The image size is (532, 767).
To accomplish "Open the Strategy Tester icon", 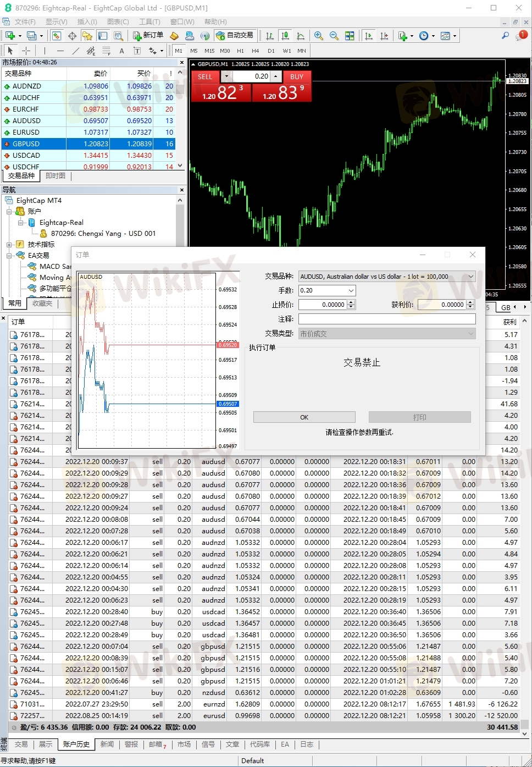I will [x=118, y=36].
